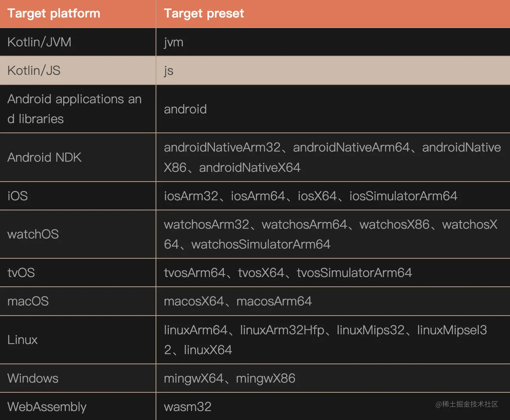Click the macosArm64 preset text
Screen dimensions: 510x420
(x=274, y=301)
